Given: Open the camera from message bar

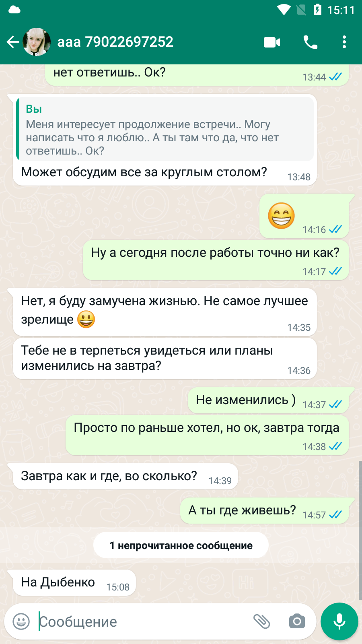Looking at the screenshot, I should 297,621.
